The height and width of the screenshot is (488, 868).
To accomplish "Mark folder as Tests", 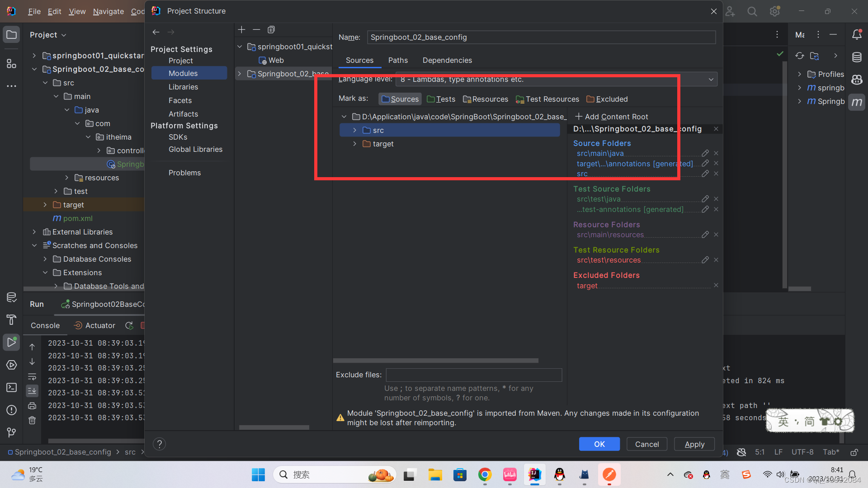I will (441, 99).
